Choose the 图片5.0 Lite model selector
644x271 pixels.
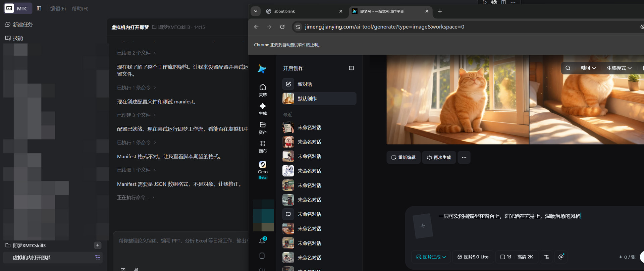[x=473, y=257]
